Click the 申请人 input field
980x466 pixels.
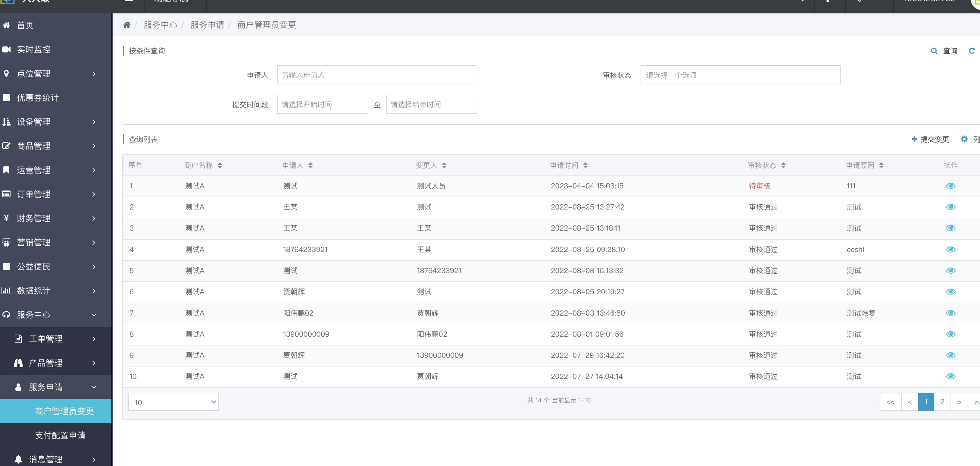[x=377, y=75]
